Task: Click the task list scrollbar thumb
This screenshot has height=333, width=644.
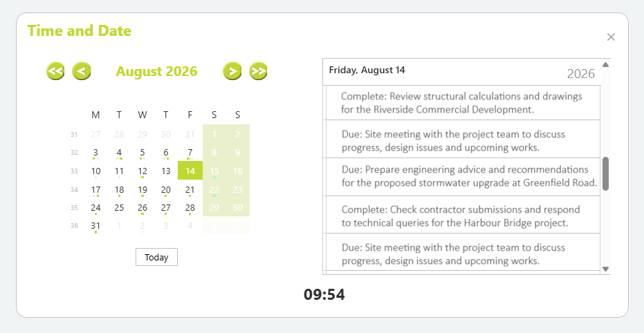Action: 605,174
